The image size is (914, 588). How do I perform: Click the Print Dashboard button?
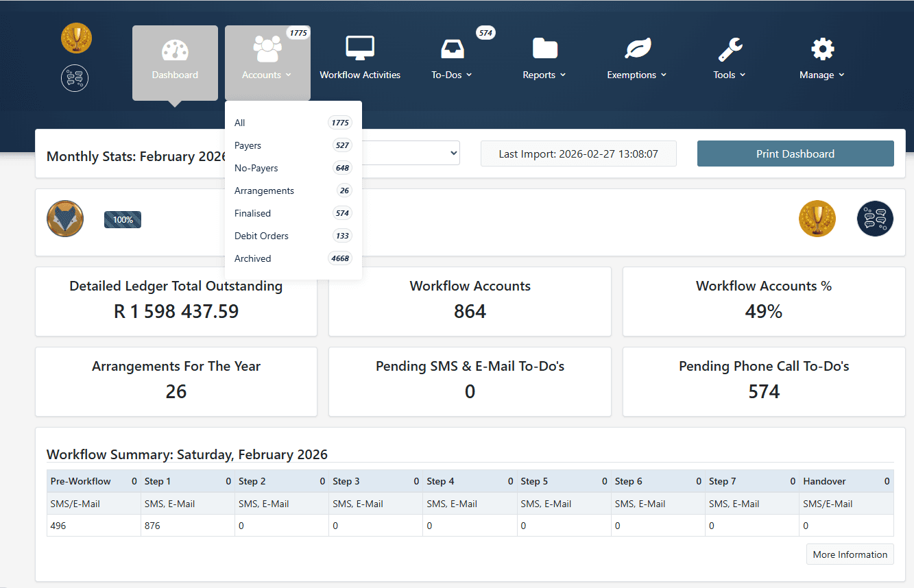pos(795,154)
